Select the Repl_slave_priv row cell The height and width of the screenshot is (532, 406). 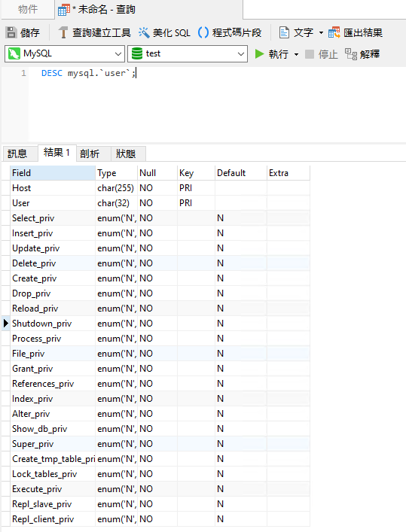(53, 504)
